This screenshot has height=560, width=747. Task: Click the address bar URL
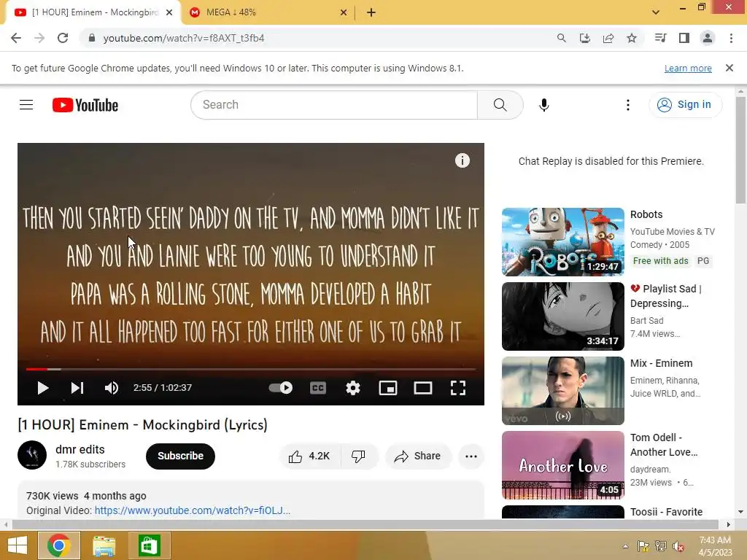pyautogui.click(x=183, y=38)
